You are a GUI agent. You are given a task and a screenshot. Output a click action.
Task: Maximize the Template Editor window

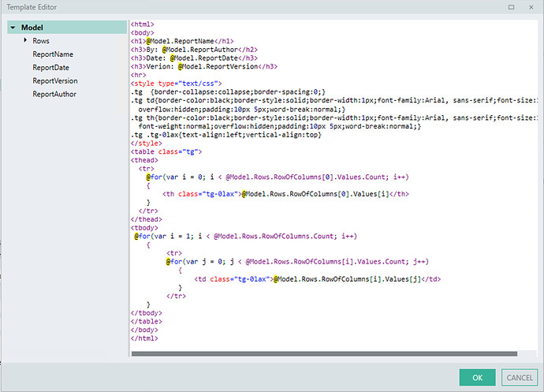click(511, 7)
